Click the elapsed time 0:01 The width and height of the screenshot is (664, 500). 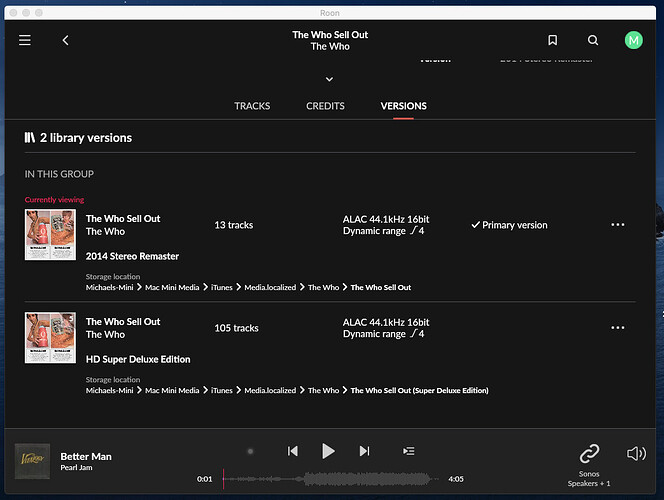(x=205, y=479)
